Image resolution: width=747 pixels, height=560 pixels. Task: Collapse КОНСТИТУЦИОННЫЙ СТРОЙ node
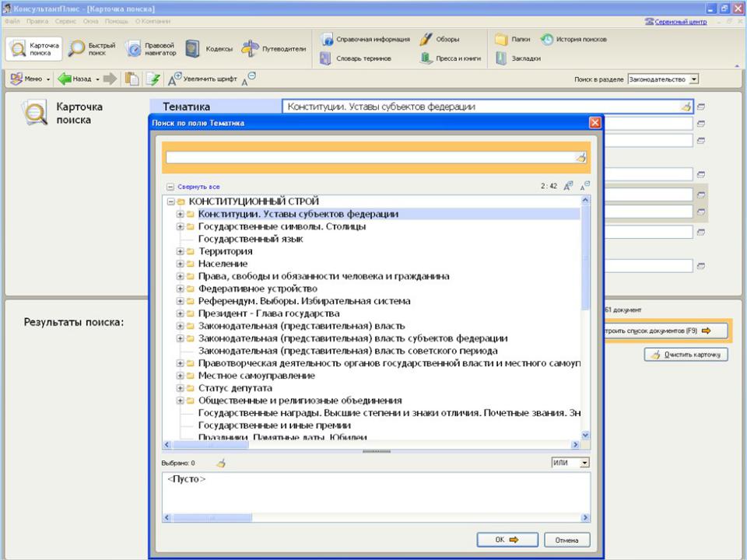[171, 201]
